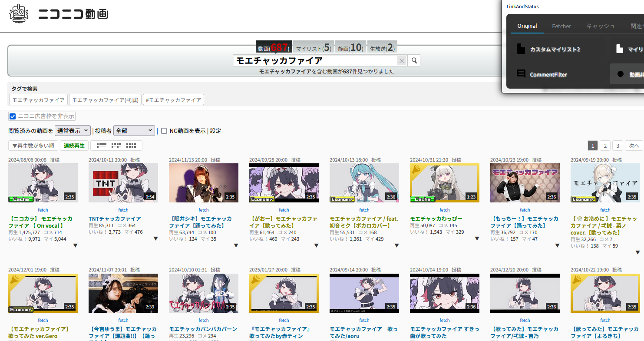Click megaphone ad icon on よるきち thumbnail
Image resolution: width=644 pixels, height=341 pixels.
point(578,280)
